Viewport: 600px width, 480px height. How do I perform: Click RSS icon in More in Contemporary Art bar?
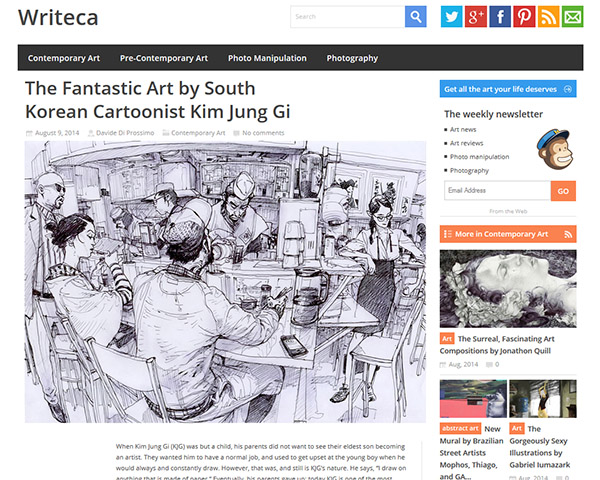click(x=568, y=234)
